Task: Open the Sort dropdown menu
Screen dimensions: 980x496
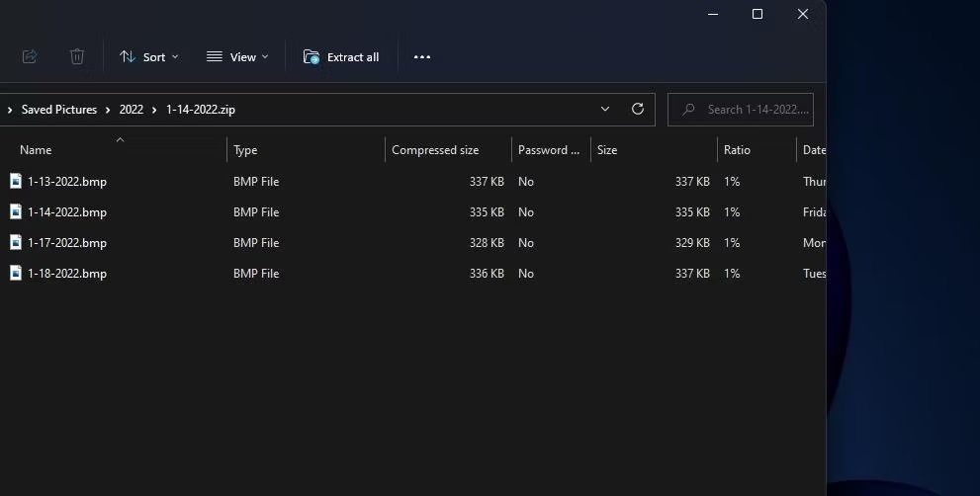Action: 148,57
